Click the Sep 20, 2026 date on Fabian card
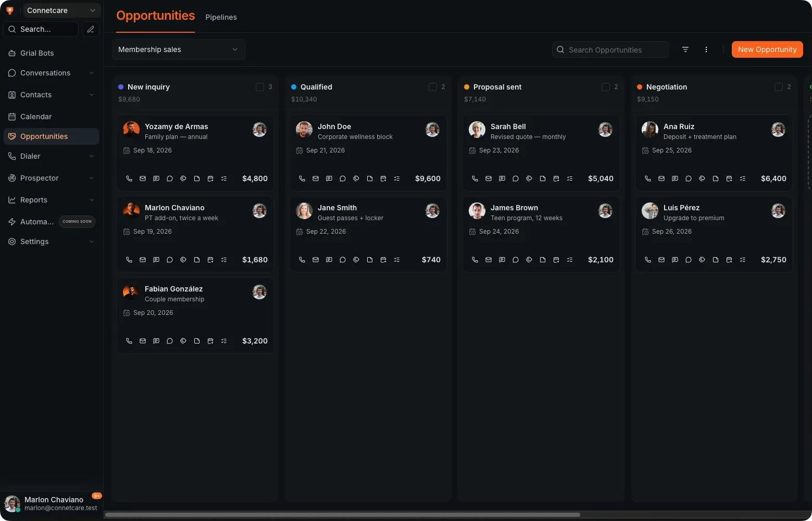Screen dimensions: 812x521 pyautogui.click(x=153, y=313)
